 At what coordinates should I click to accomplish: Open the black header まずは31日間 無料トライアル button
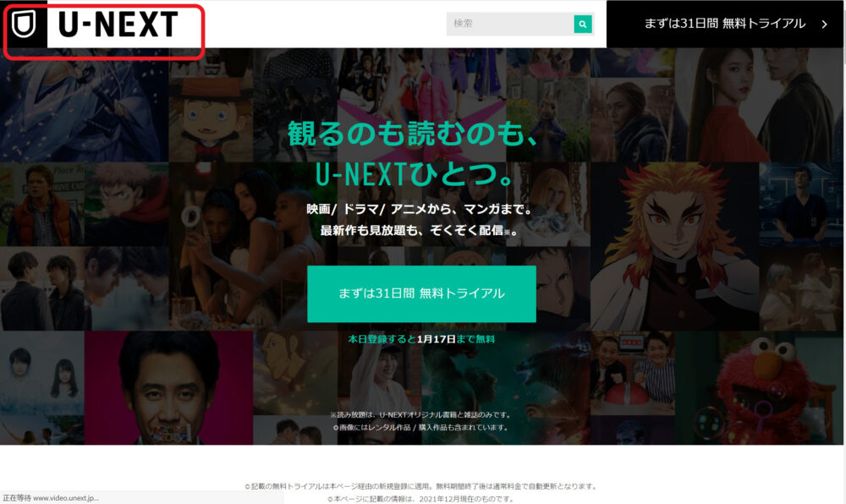(x=725, y=24)
